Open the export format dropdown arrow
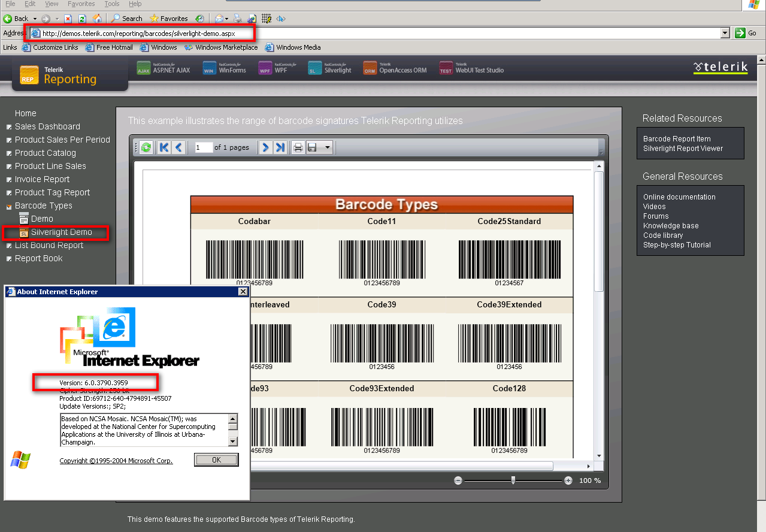Screen dimensions: 766x532 click(326, 147)
